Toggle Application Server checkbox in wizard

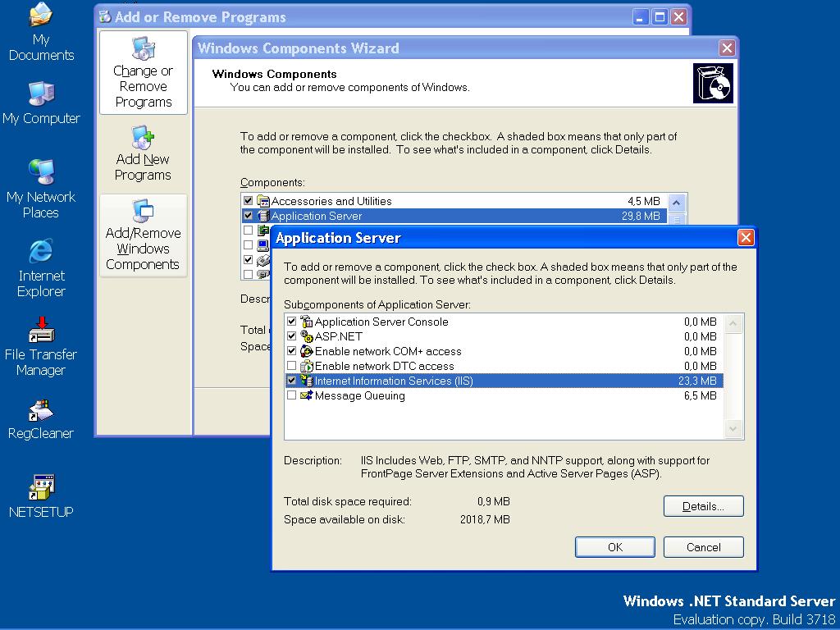tap(248, 216)
